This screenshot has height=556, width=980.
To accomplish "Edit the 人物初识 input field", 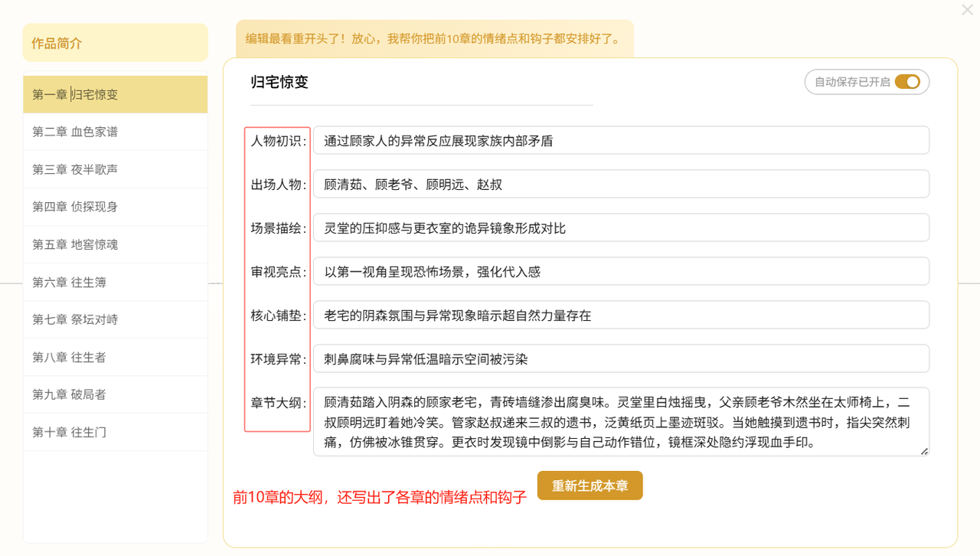I will tap(621, 140).
